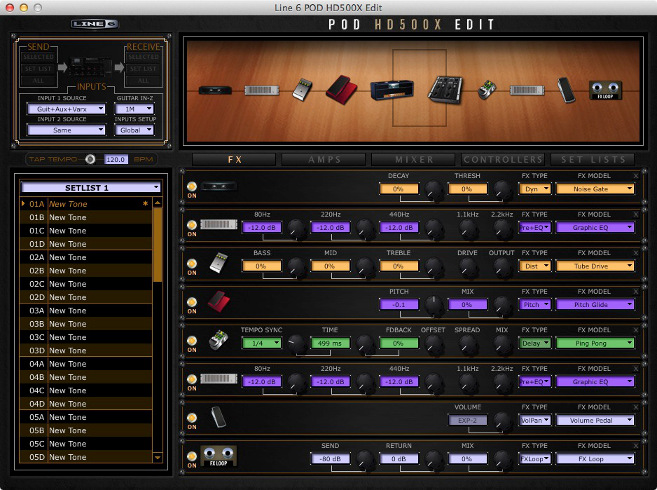Screen dimensions: 657x490
Task: Switch to the AMPS tab
Action: pos(324,160)
